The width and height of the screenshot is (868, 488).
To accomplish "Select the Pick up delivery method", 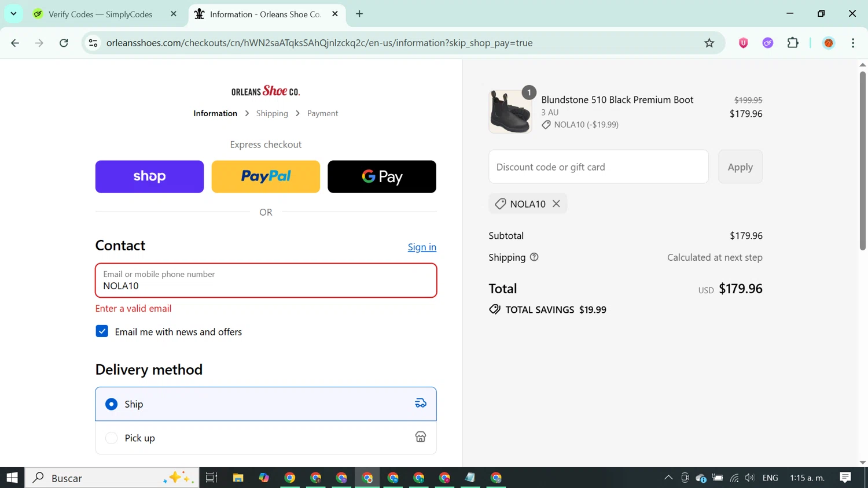I will click(x=266, y=438).
